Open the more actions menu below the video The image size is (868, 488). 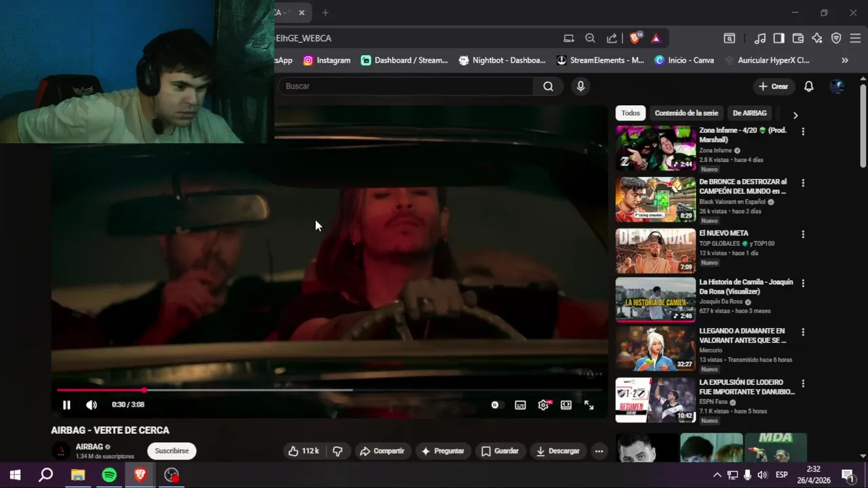599,451
